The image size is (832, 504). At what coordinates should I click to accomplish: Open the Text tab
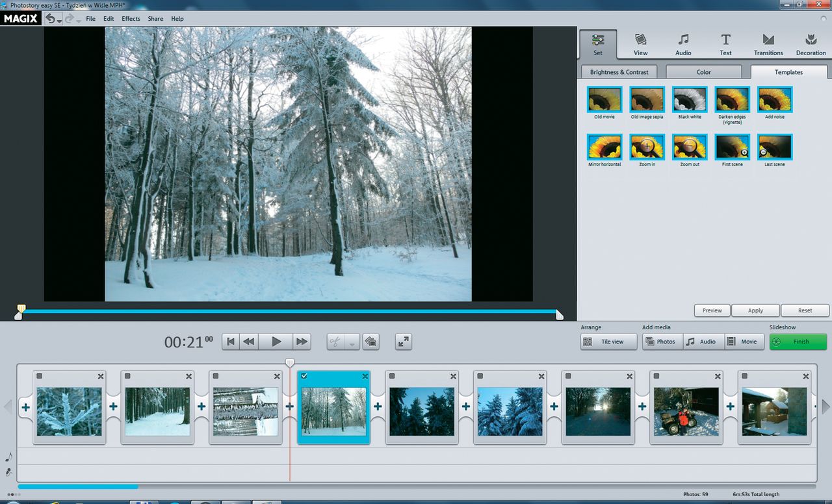coord(725,45)
